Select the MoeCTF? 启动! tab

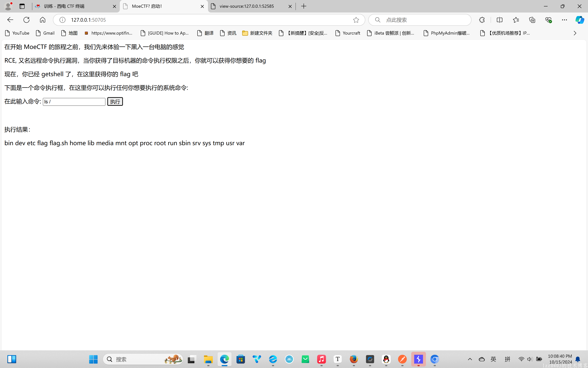[164, 6]
